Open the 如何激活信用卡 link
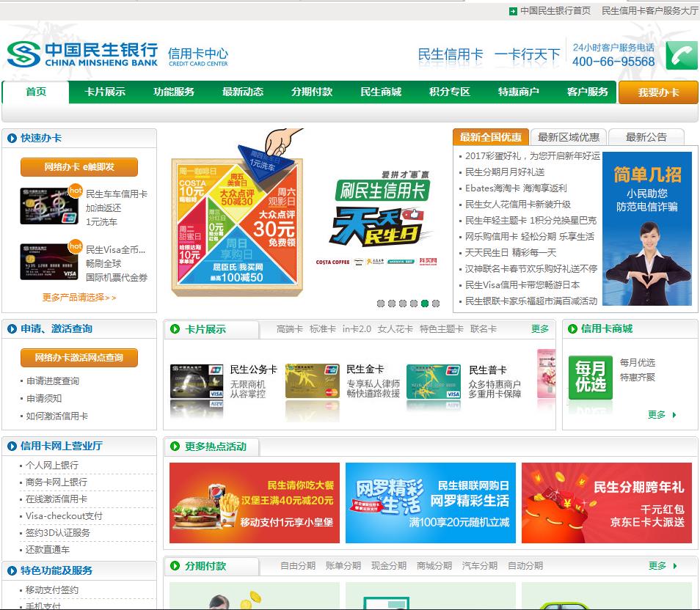Viewport: 700px width, 610px height. [x=56, y=416]
